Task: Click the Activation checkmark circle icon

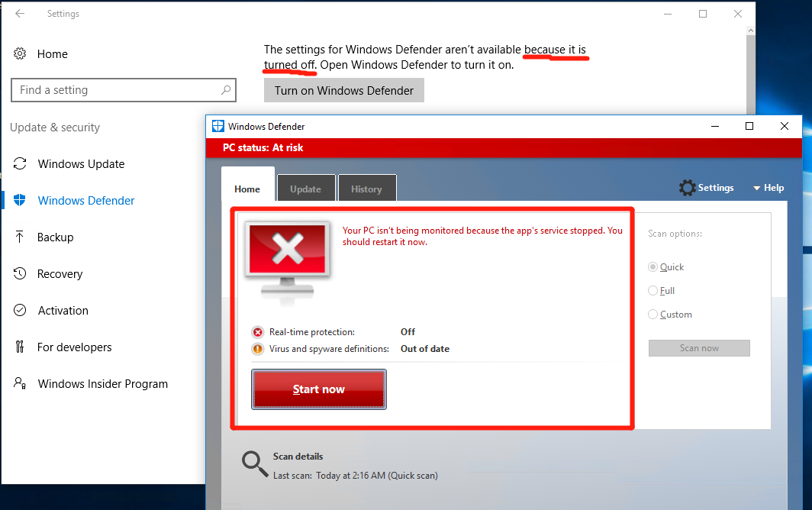Action: point(20,310)
